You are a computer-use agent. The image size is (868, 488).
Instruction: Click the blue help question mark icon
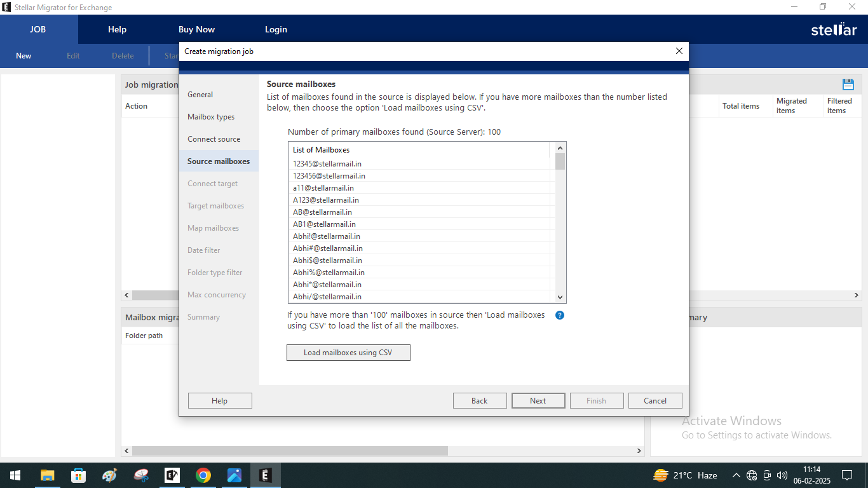point(560,315)
